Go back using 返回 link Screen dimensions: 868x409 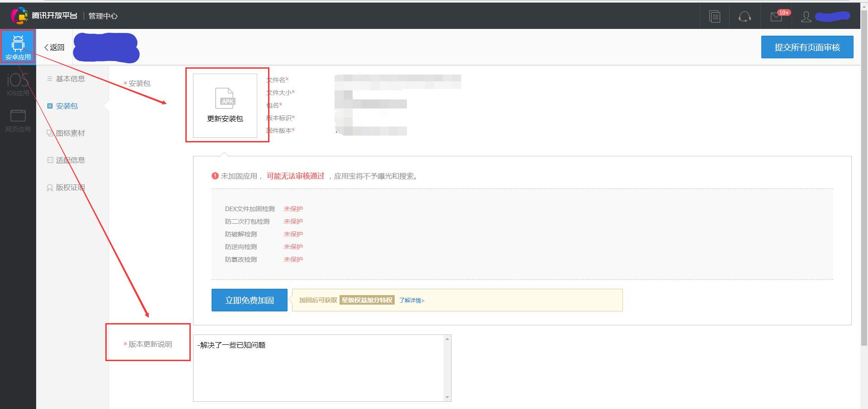pyautogui.click(x=54, y=47)
